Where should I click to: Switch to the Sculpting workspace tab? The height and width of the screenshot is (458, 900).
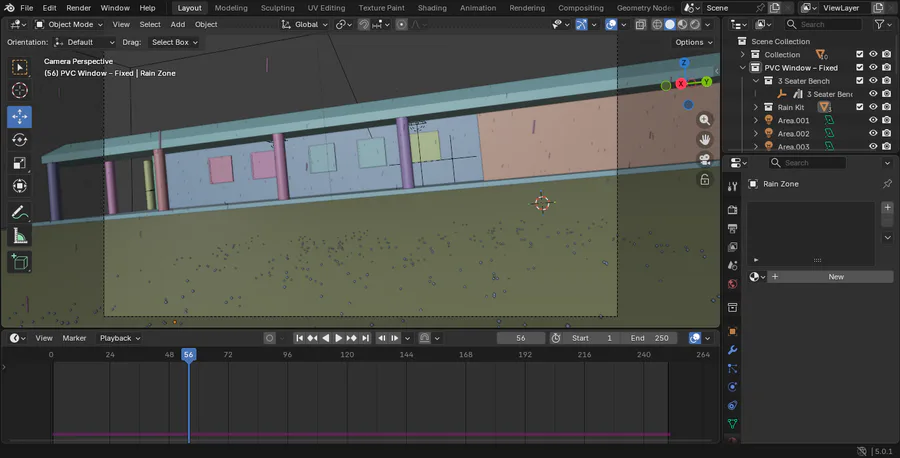coord(277,8)
